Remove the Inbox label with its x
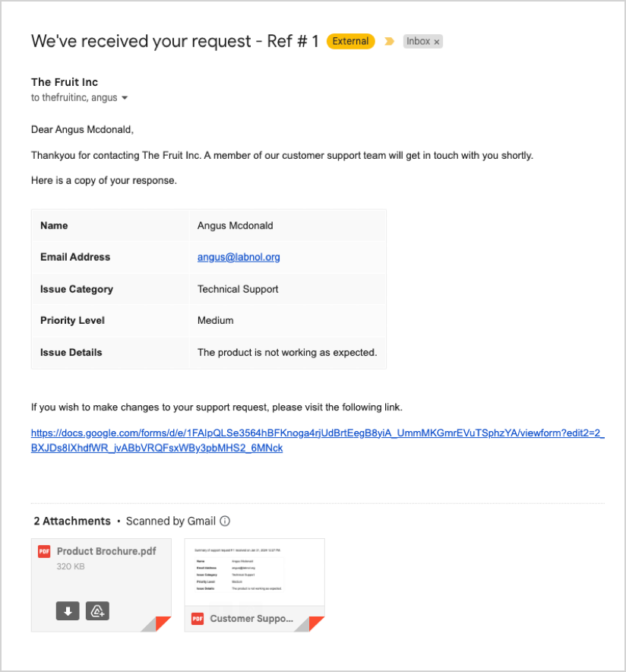626x672 pixels. 437,43
